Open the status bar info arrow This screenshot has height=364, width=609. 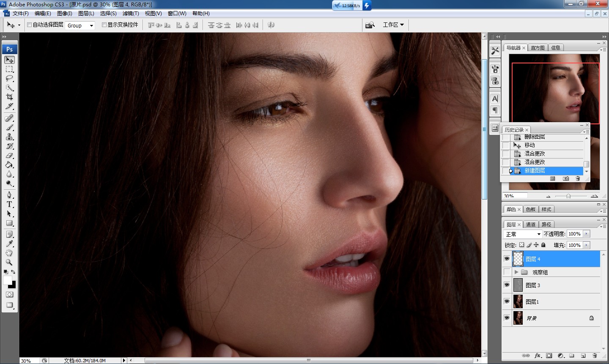click(123, 360)
